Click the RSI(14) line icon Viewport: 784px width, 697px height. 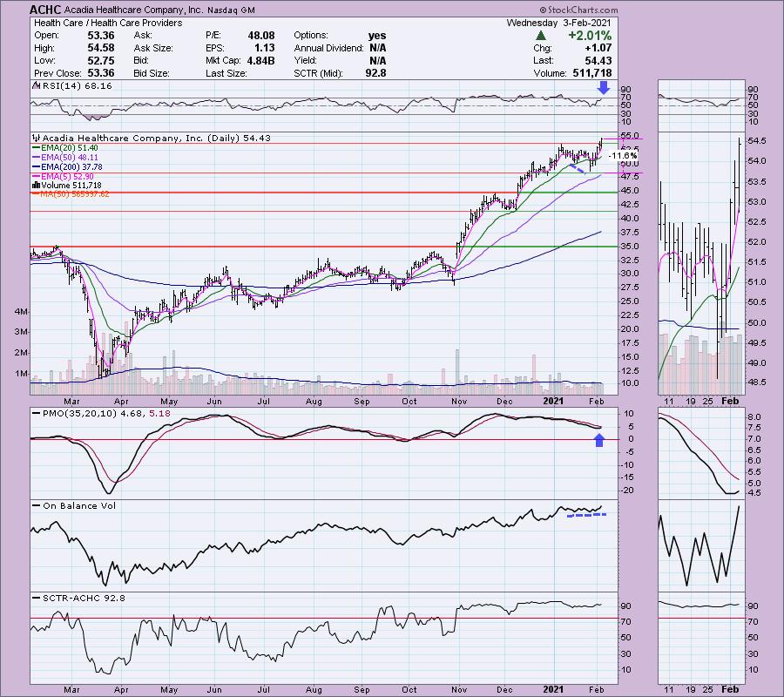[36, 85]
